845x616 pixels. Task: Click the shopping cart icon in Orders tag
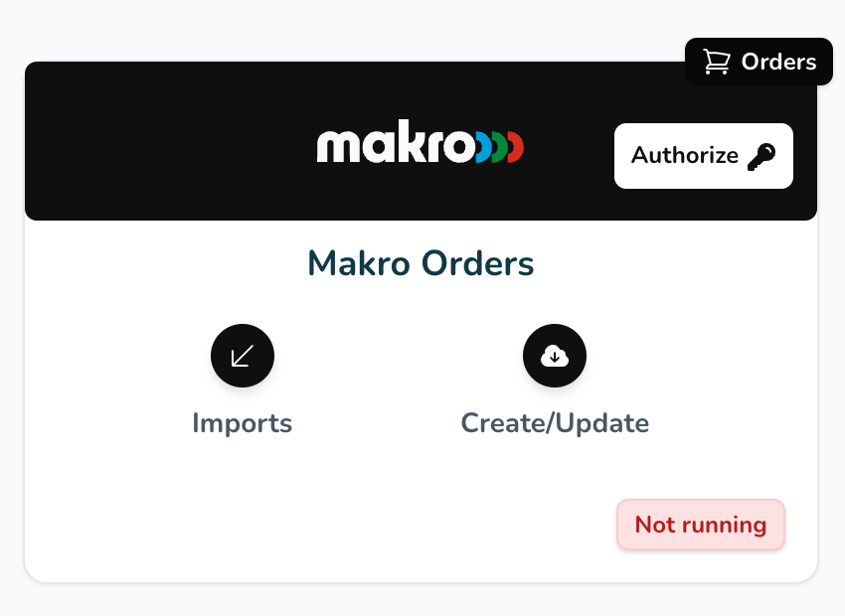click(716, 62)
